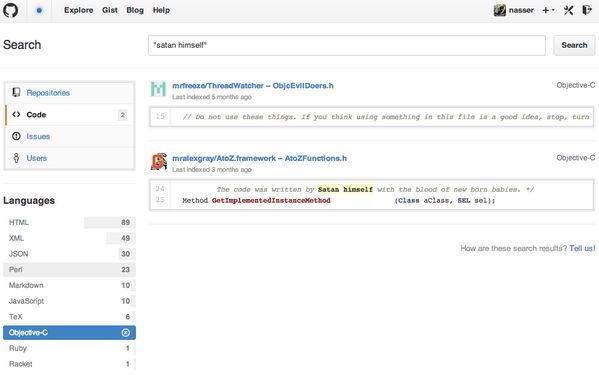Open the GitHub Octocat logo home
The width and height of the screenshot is (599, 375).
(x=10, y=10)
